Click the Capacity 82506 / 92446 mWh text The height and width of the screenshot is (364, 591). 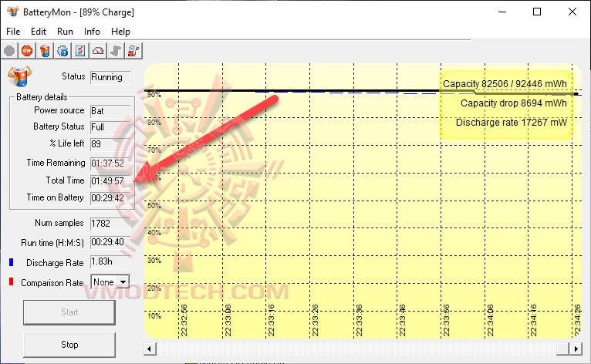(505, 83)
